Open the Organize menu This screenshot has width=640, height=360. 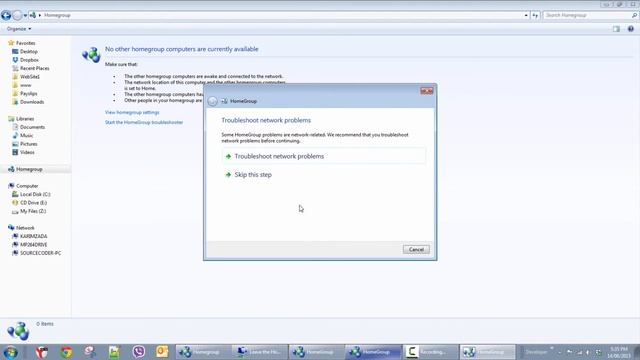19,29
